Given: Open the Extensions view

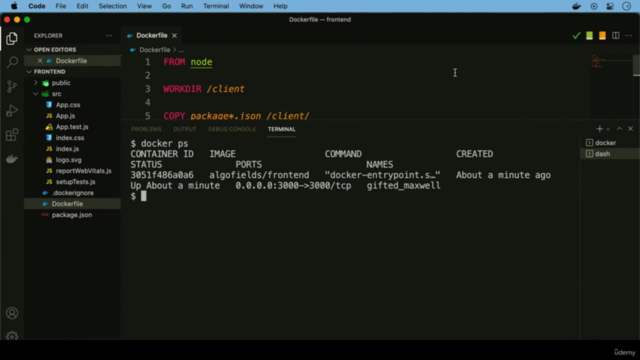Looking at the screenshot, I should pyautogui.click(x=12, y=134).
